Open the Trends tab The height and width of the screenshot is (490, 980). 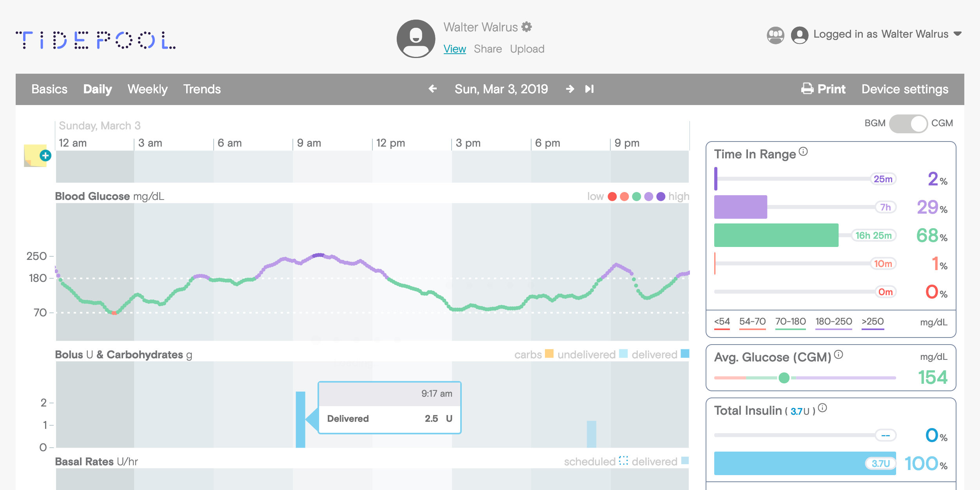(x=202, y=89)
